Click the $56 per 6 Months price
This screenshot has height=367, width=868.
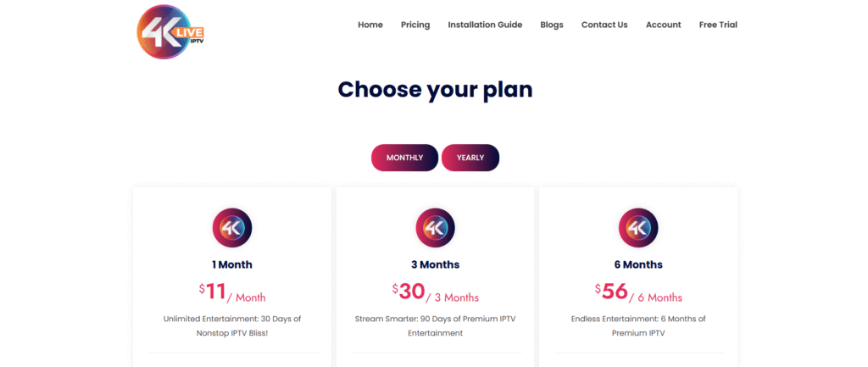point(638,292)
